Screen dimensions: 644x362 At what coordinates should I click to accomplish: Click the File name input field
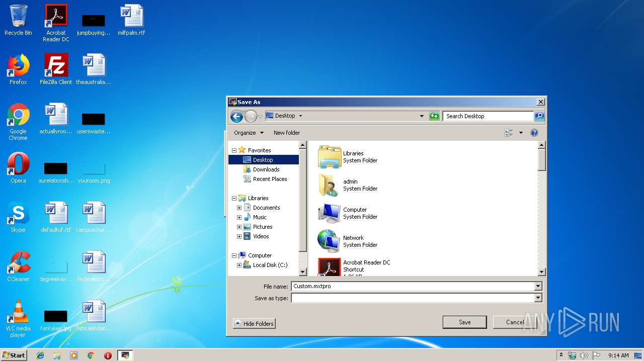pyautogui.click(x=413, y=287)
